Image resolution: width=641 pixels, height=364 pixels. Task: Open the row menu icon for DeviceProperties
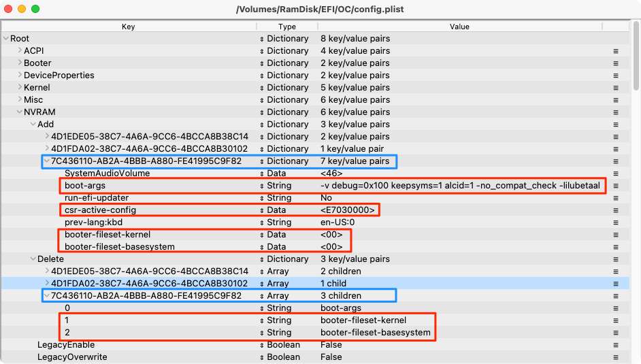pyautogui.click(x=616, y=76)
